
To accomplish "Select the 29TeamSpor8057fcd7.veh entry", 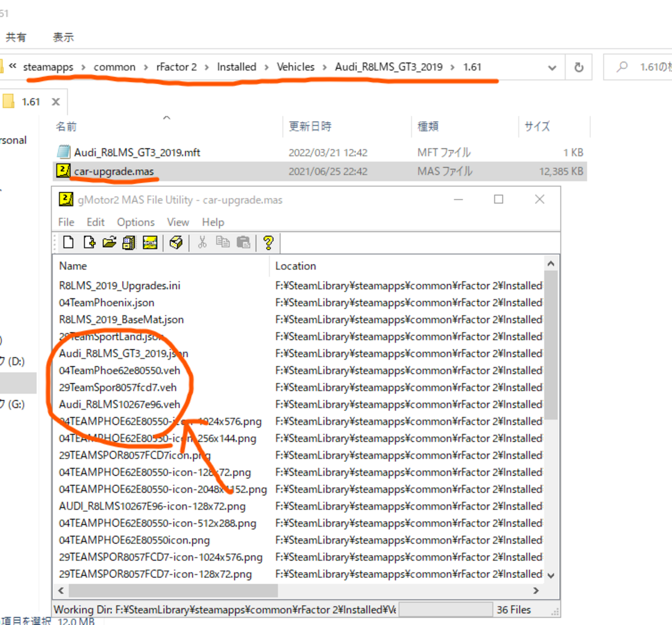I will coord(118,387).
